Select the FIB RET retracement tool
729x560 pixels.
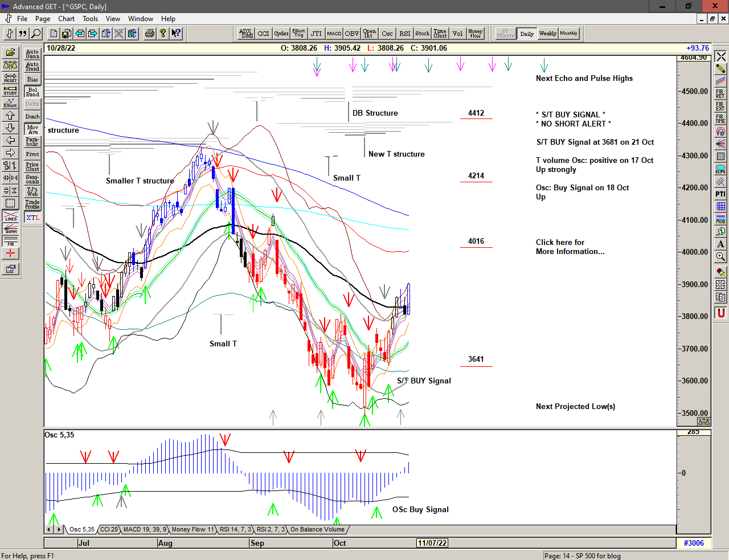pos(720,94)
